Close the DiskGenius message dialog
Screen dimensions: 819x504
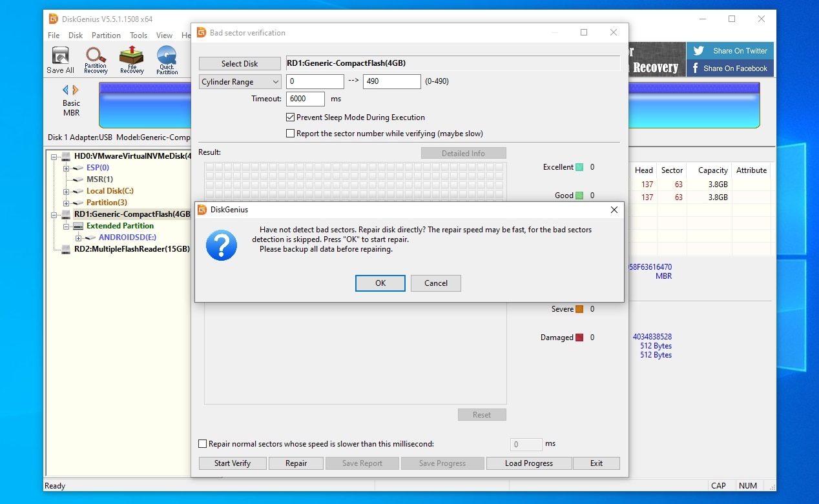614,210
